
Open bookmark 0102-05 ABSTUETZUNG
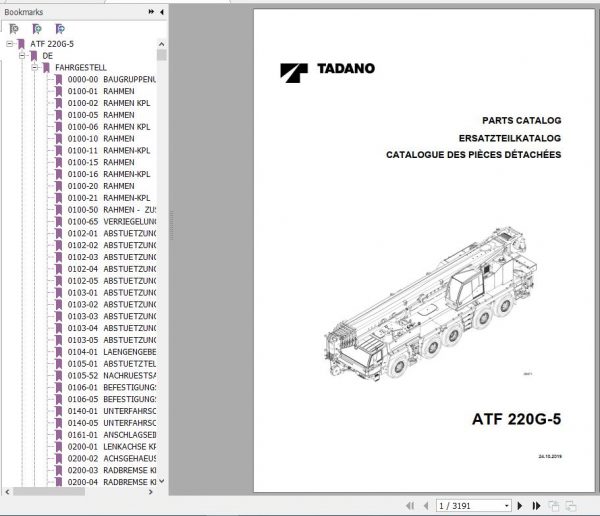[x=111, y=281]
